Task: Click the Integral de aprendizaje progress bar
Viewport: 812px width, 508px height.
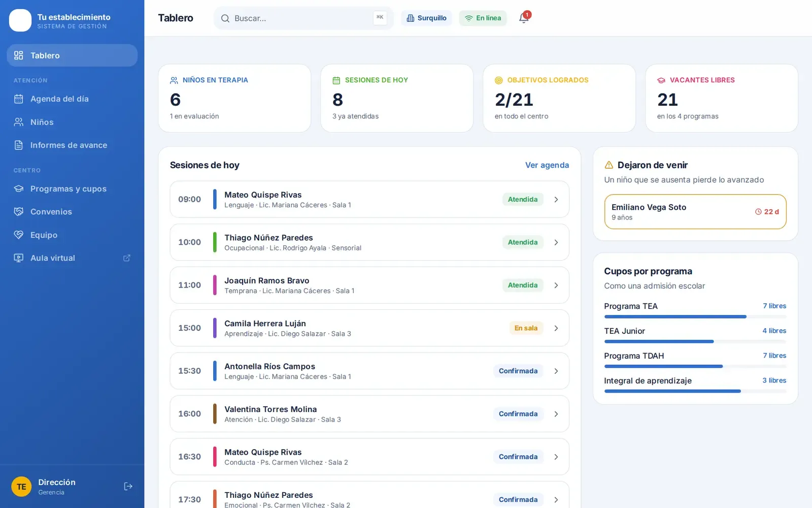Action: [x=695, y=391]
